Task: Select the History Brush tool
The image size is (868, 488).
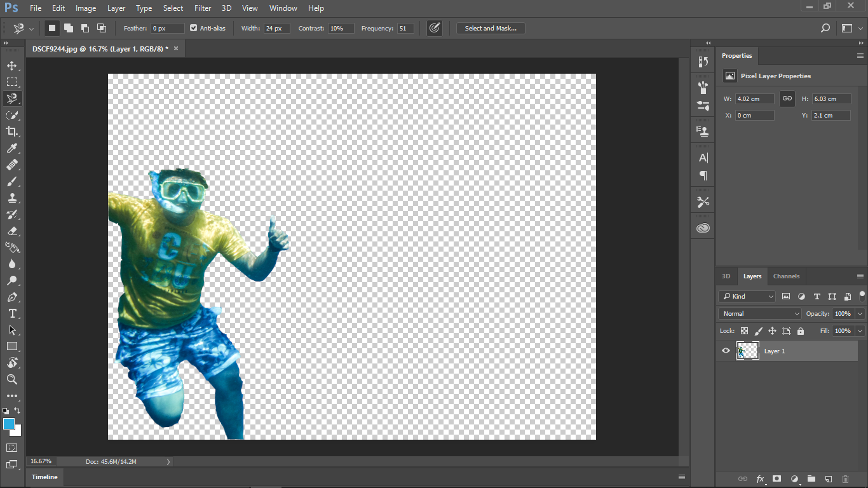Action: point(12,214)
